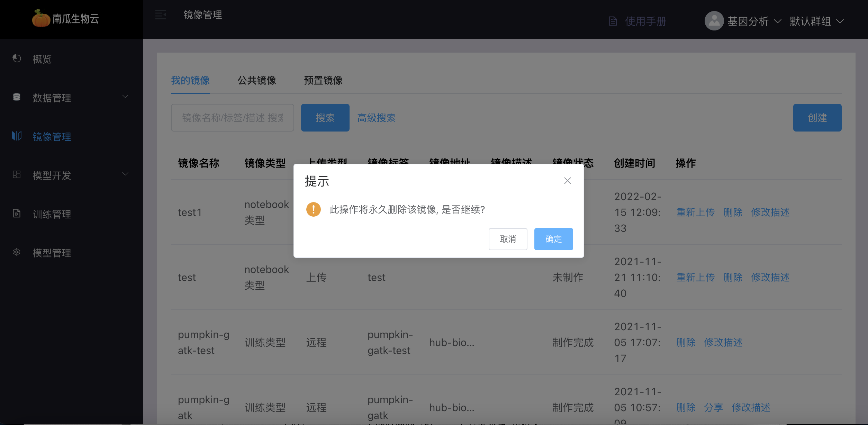Click 修改描述 in the 未制作 test row

(770, 277)
